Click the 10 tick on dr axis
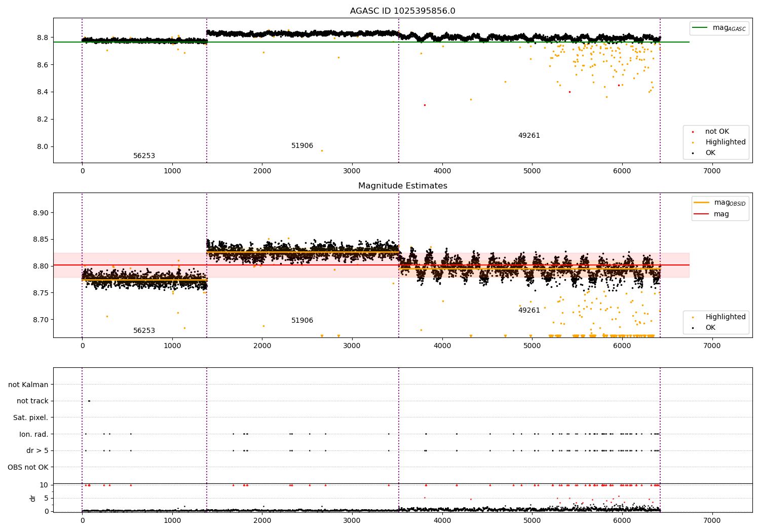The height and width of the screenshot is (532, 760). click(44, 485)
